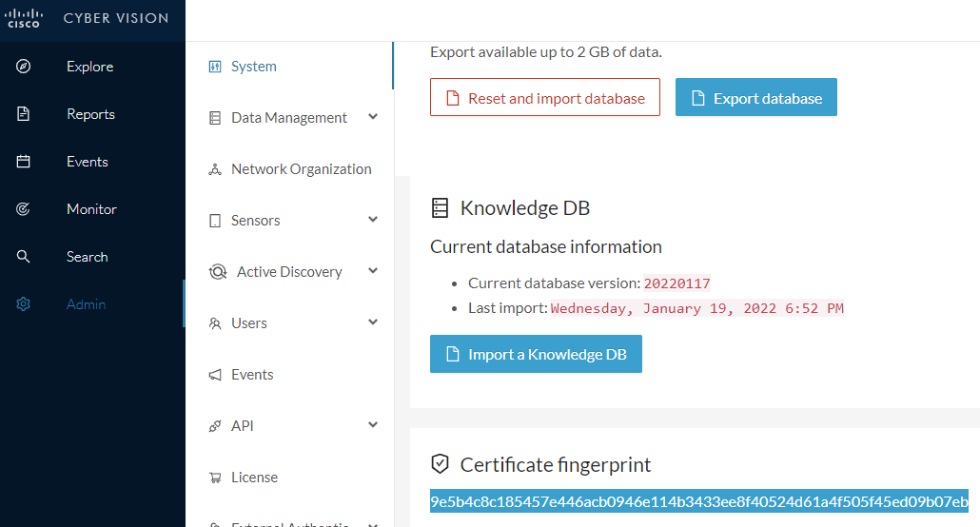The height and width of the screenshot is (527, 980).
Task: Expand the Active Discovery chevron
Action: 373,271
